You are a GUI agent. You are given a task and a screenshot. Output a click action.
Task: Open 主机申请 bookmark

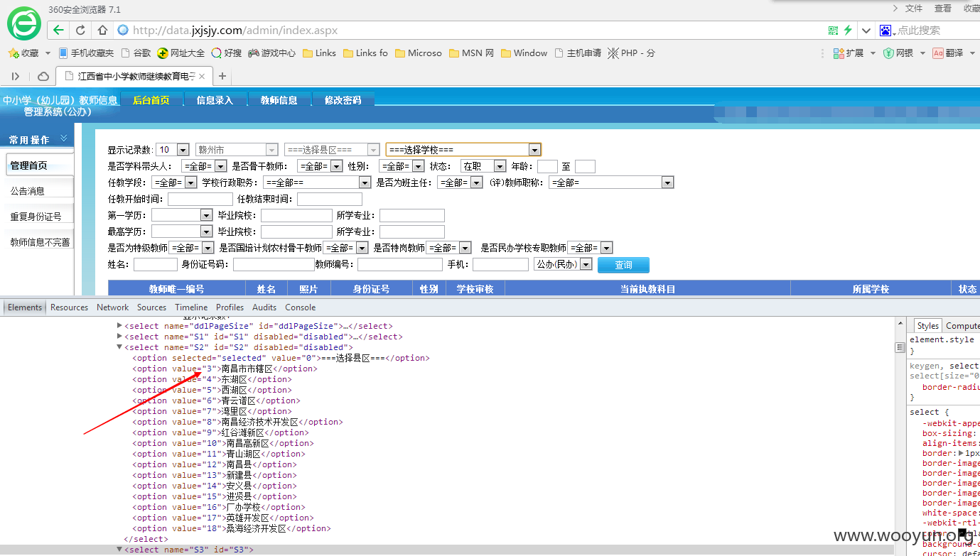pos(578,53)
